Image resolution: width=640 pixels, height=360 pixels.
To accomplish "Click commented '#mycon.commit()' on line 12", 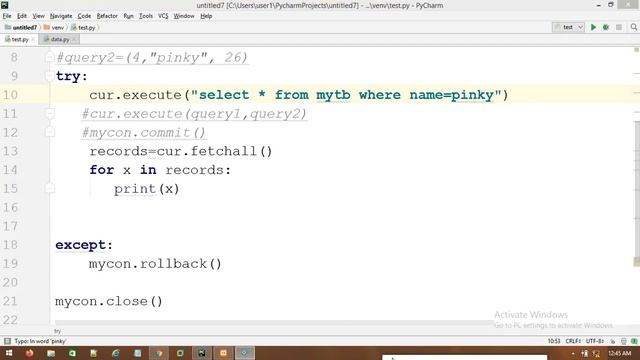I will [x=144, y=133].
